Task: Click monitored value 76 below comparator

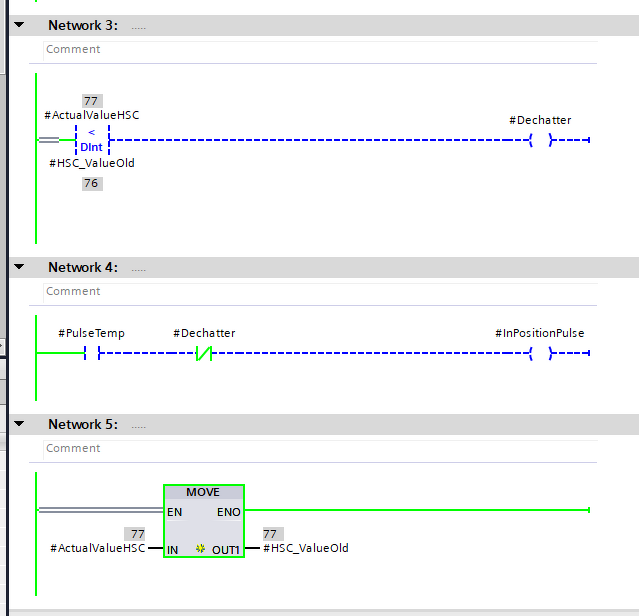Action: pos(92,183)
